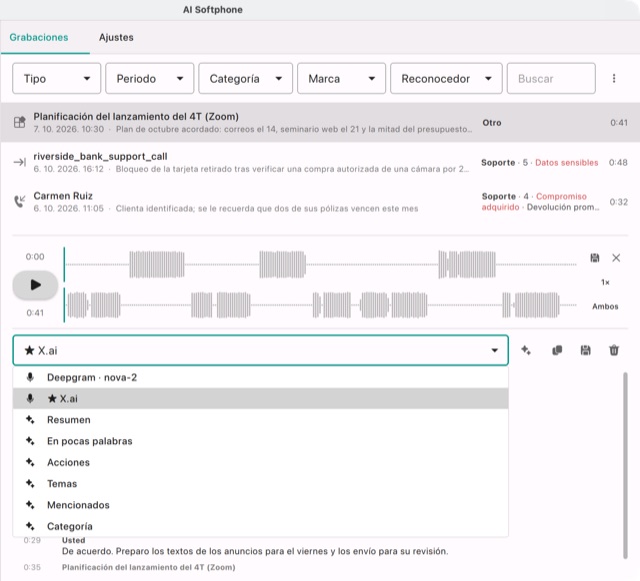The image size is (640, 581).
Task: Expand the Periodo filter dropdown
Action: (149, 78)
